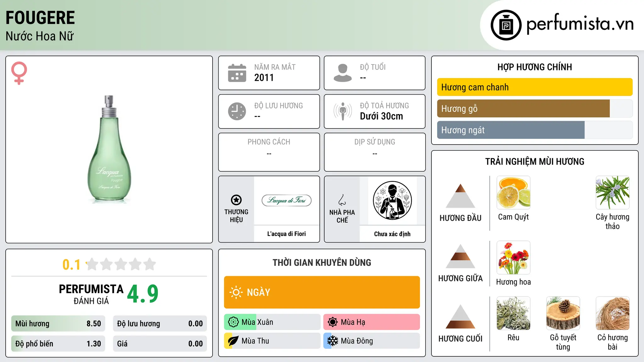The height and width of the screenshot is (362, 644).
Task: Click the Chưa xác định perfumer label
Action: pyautogui.click(x=392, y=234)
